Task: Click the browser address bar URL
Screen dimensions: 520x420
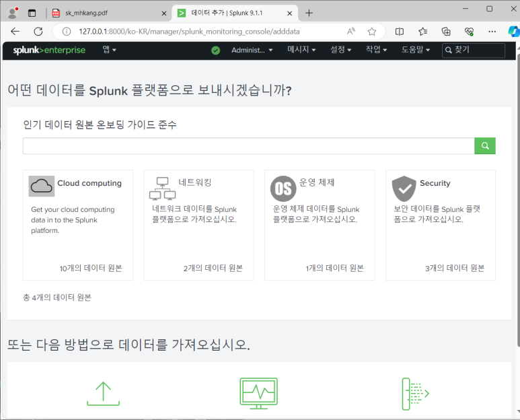Action: (189, 32)
